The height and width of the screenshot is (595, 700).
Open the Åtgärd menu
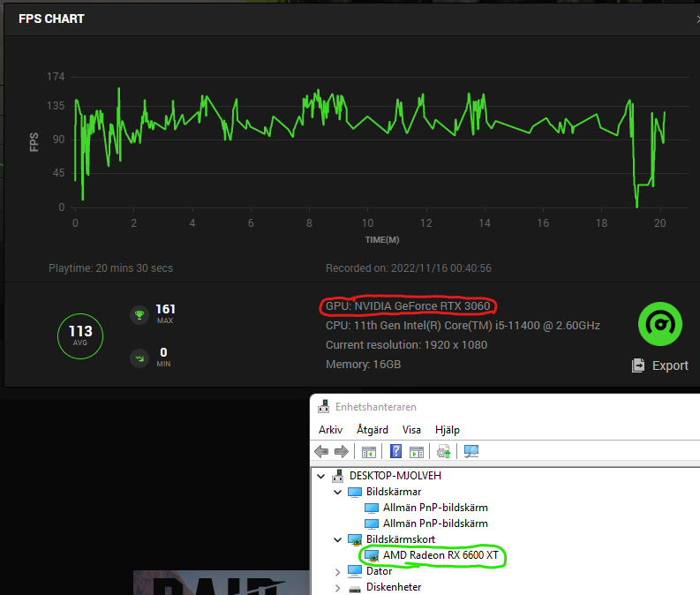pyautogui.click(x=373, y=430)
